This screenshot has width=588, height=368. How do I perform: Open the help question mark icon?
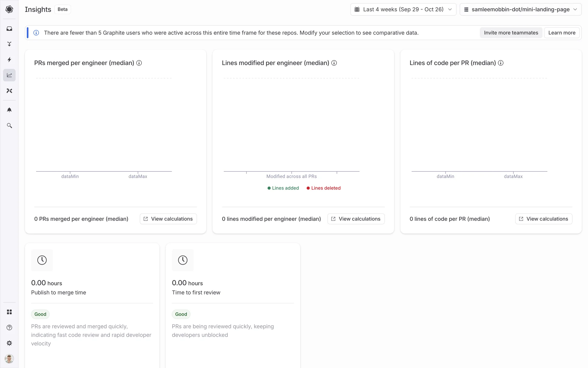click(x=9, y=328)
